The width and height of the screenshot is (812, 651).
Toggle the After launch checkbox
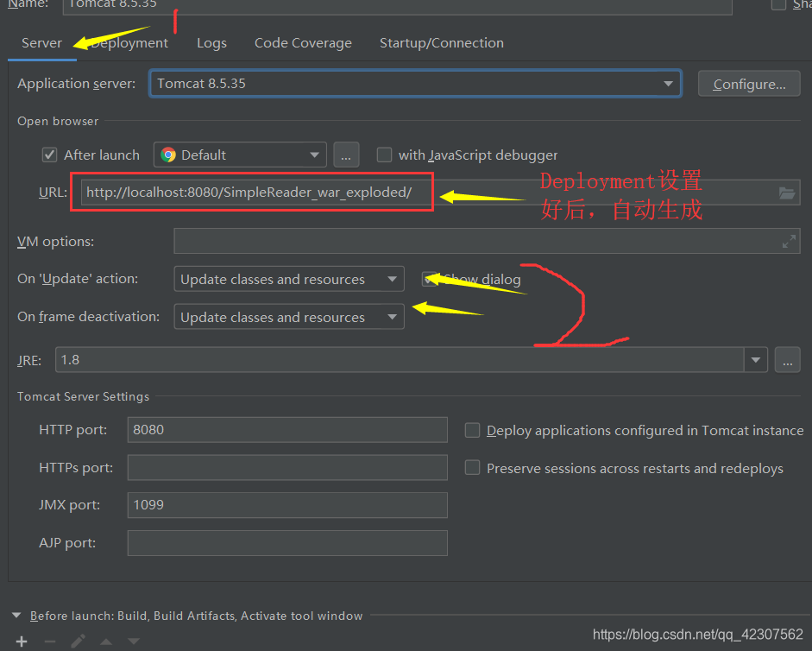pos(49,155)
